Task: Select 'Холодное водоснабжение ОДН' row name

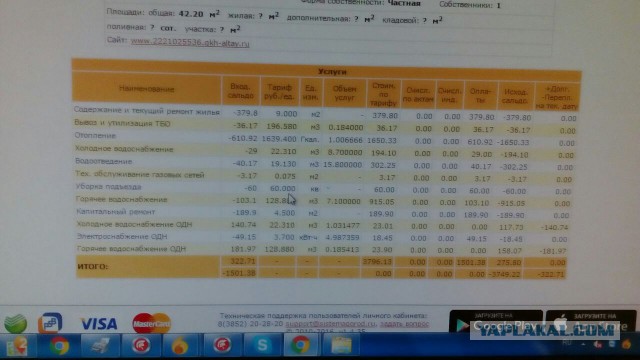Action: (x=134, y=224)
